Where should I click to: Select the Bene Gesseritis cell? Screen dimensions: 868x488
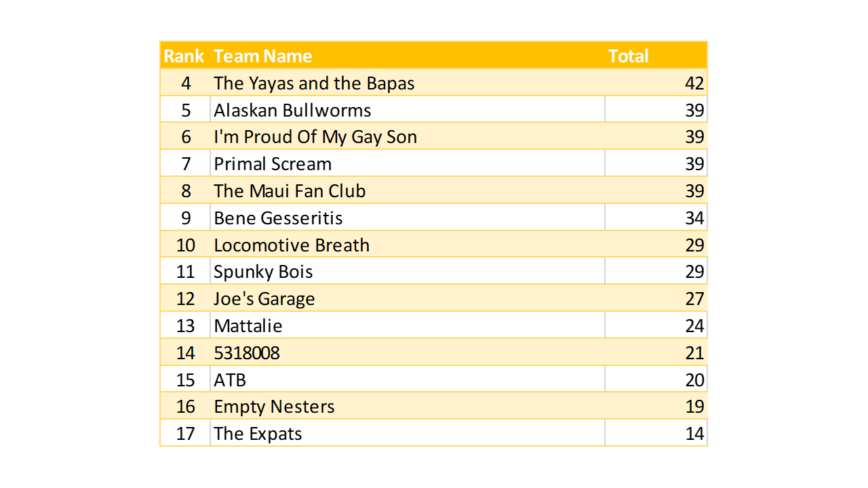point(278,218)
